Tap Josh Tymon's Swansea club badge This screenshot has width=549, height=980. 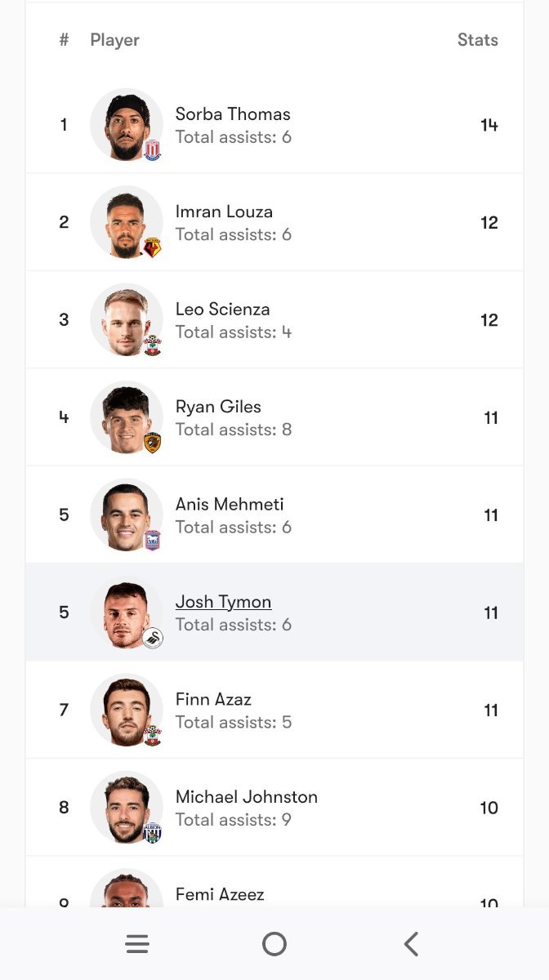point(153,638)
